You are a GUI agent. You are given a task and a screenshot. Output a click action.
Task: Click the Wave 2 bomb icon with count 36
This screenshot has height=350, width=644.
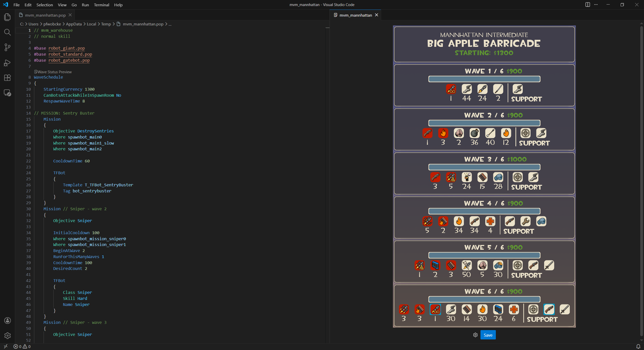474,133
